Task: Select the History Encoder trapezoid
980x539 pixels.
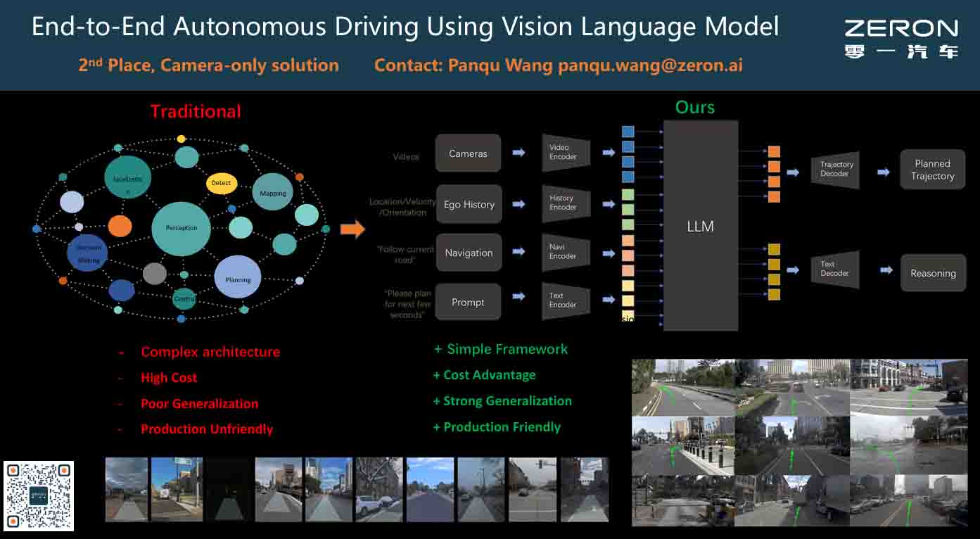Action: click(565, 203)
